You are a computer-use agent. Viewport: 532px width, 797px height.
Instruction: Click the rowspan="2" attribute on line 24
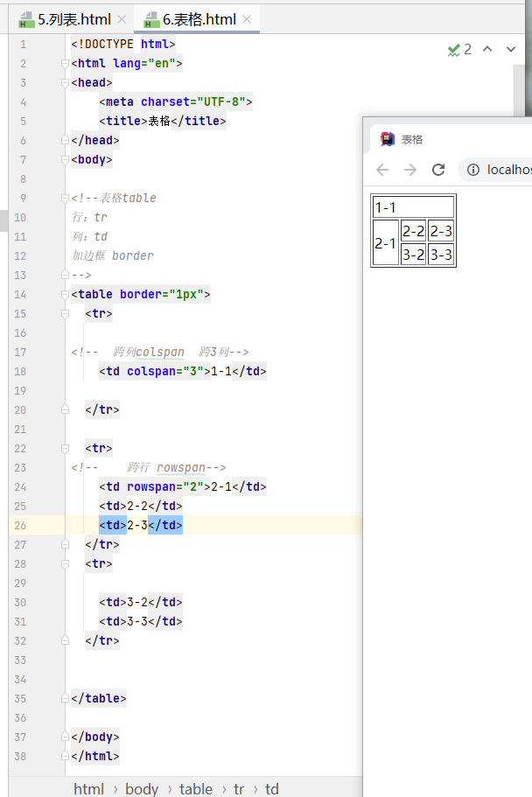pos(165,487)
